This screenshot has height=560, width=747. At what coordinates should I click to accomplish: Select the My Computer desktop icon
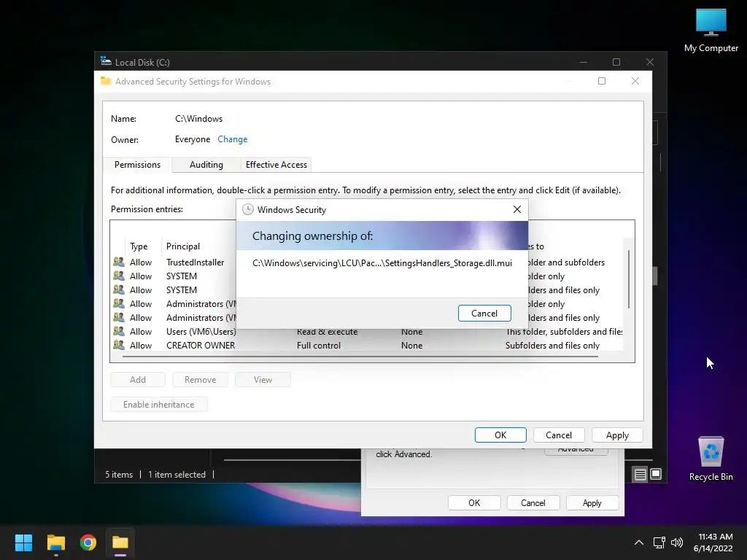(711, 31)
